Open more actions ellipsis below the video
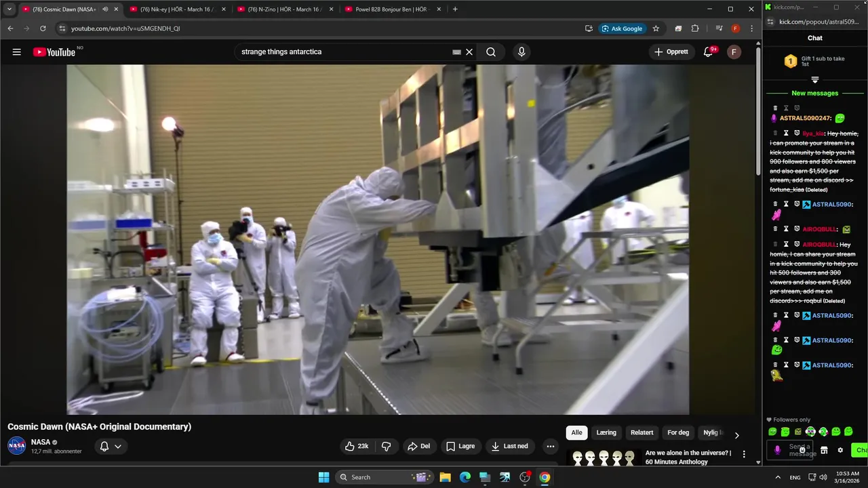 click(551, 446)
